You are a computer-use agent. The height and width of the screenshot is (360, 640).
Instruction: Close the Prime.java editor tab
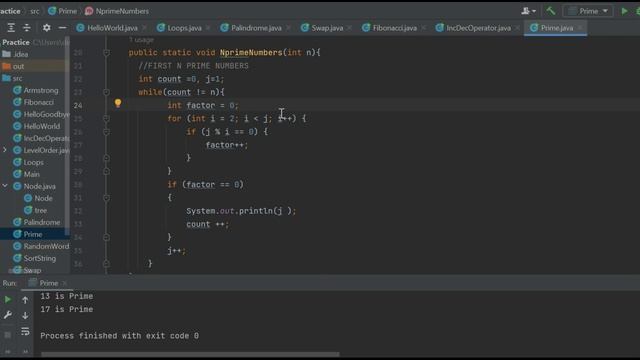click(580, 28)
